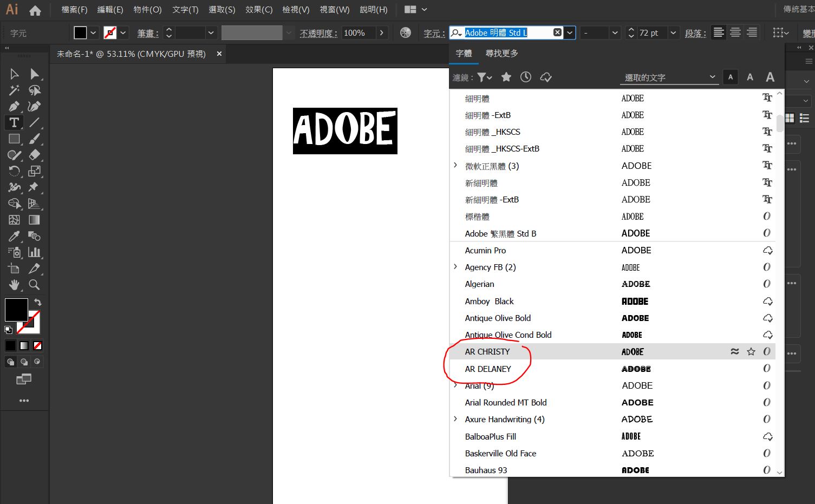Expand 微軟正黑體 (3) font family
This screenshot has width=815, height=504.
click(455, 166)
